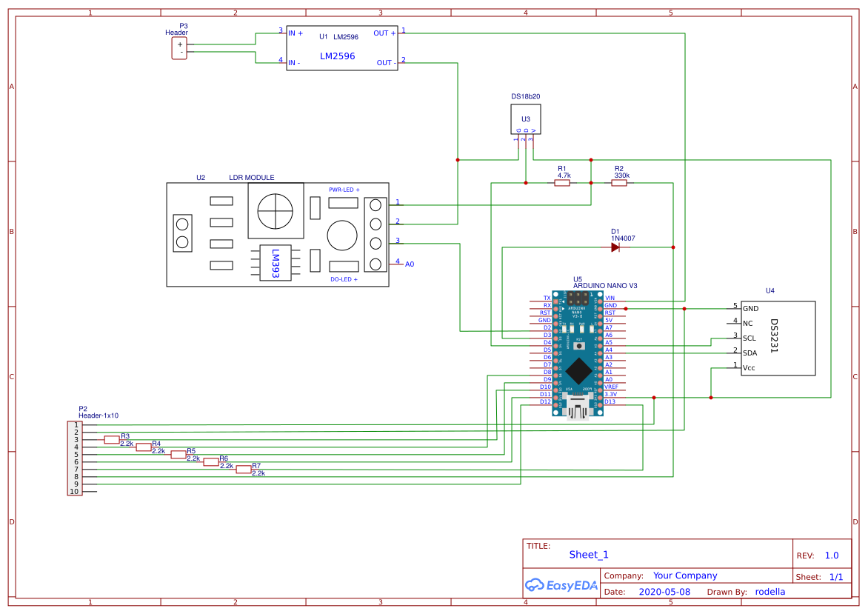
Task: Click the 1N4007 diode D1
Action: (x=615, y=245)
